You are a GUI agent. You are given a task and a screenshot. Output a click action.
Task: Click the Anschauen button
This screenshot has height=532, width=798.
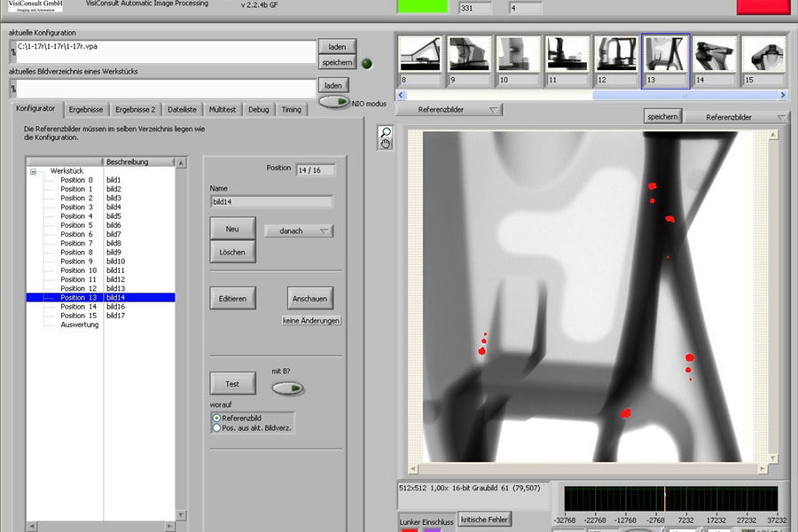(309, 299)
